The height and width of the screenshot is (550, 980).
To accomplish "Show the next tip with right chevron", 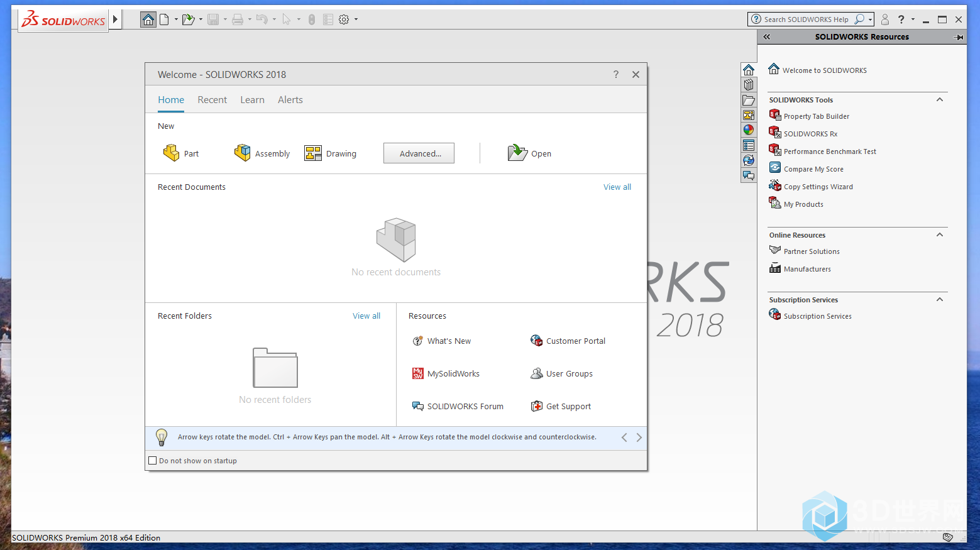I will click(639, 437).
